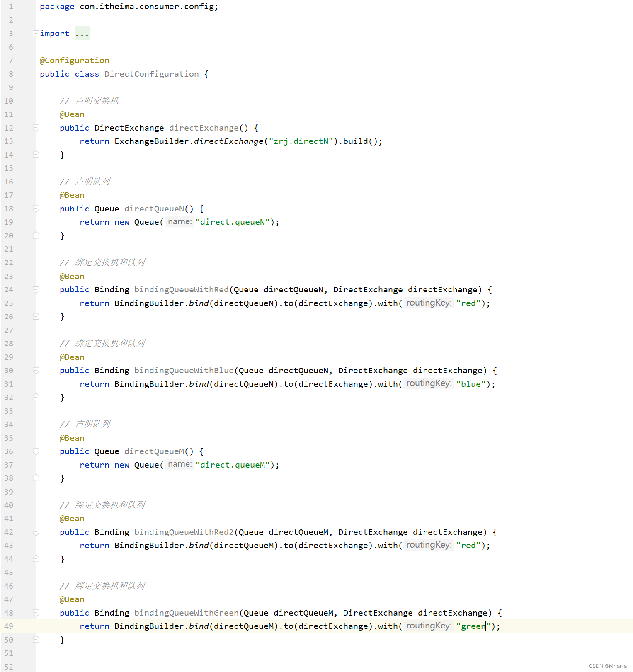Viewport: 633px width, 672px height.
Task: Click line number 8 in the gutter
Action: point(11,74)
